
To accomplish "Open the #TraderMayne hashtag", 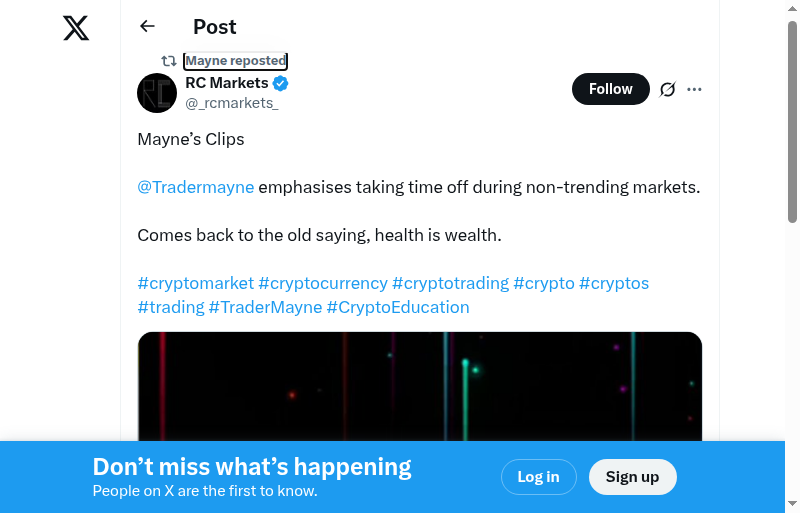I will [x=265, y=307].
